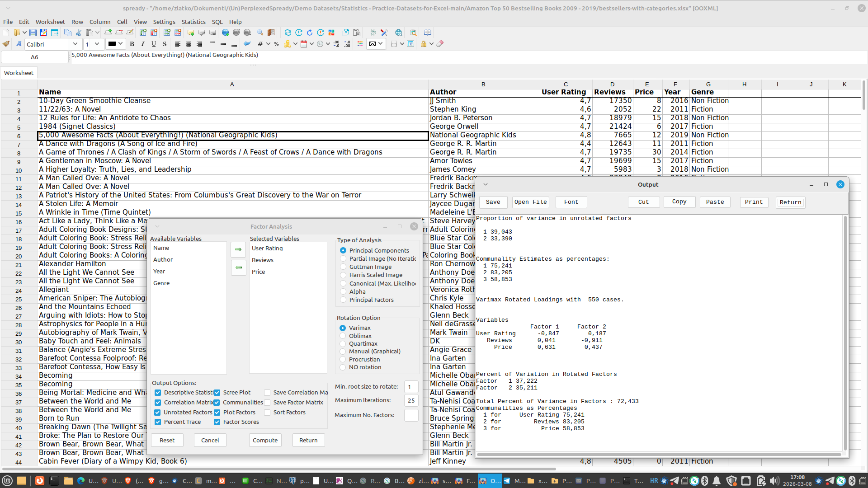Screen dimensions: 868x488
Task: Click Compute in the Factor Analysis dialog
Action: pos(265,440)
